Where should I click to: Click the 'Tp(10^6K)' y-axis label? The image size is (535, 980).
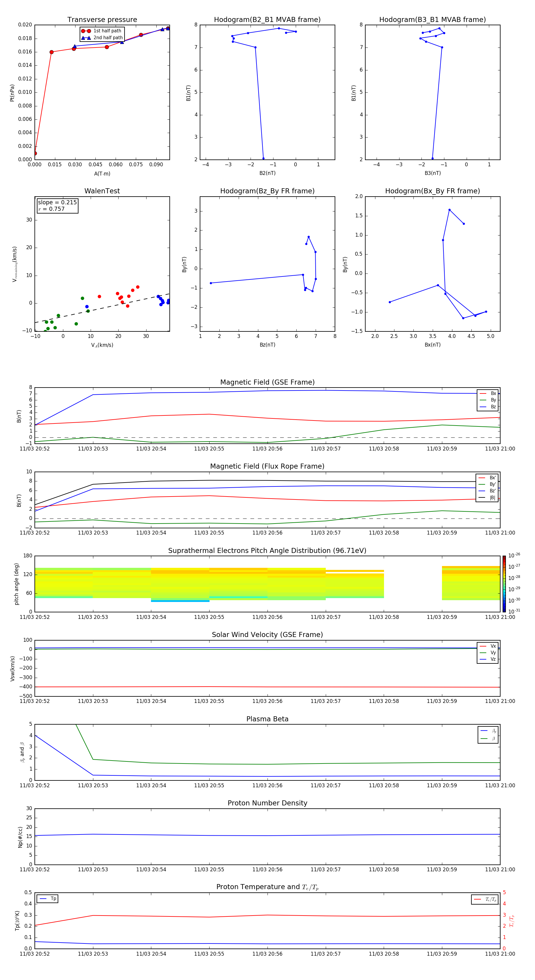[17, 921]
